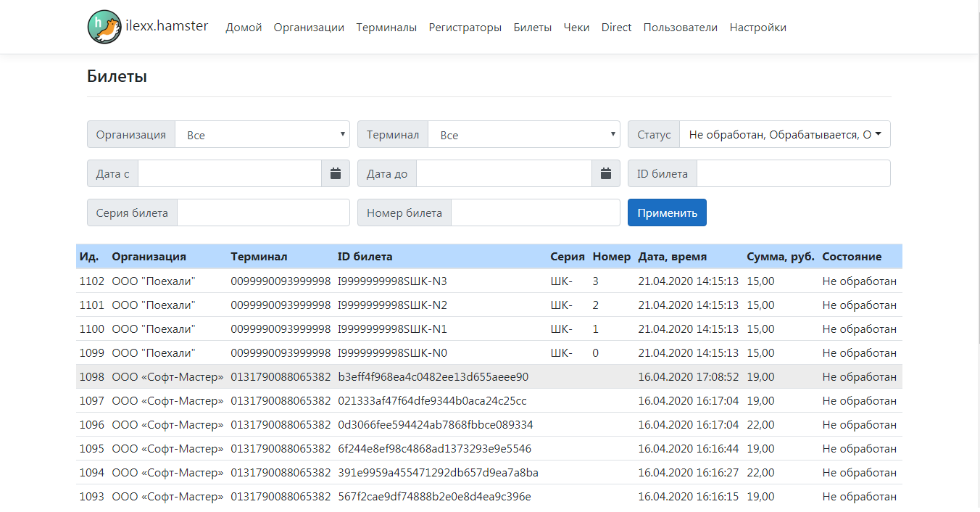This screenshot has height=512, width=980.
Task: Expand the Терминал dropdown
Action: coord(523,135)
